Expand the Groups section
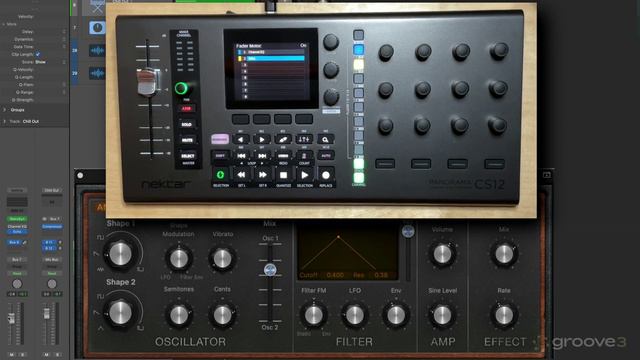Screen dimensions: 640x360 [x=4, y=110]
